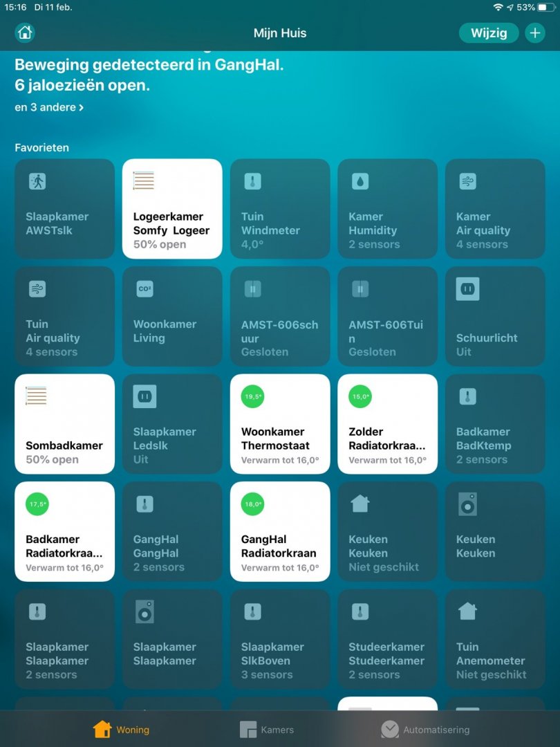Switch to the Kamers tab
Screen dimensions: 560x747
point(267,730)
